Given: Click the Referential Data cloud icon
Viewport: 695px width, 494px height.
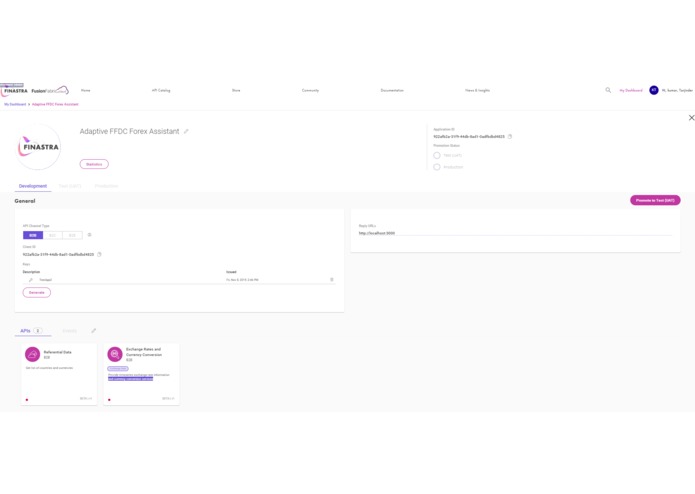Looking at the screenshot, I should (32, 354).
